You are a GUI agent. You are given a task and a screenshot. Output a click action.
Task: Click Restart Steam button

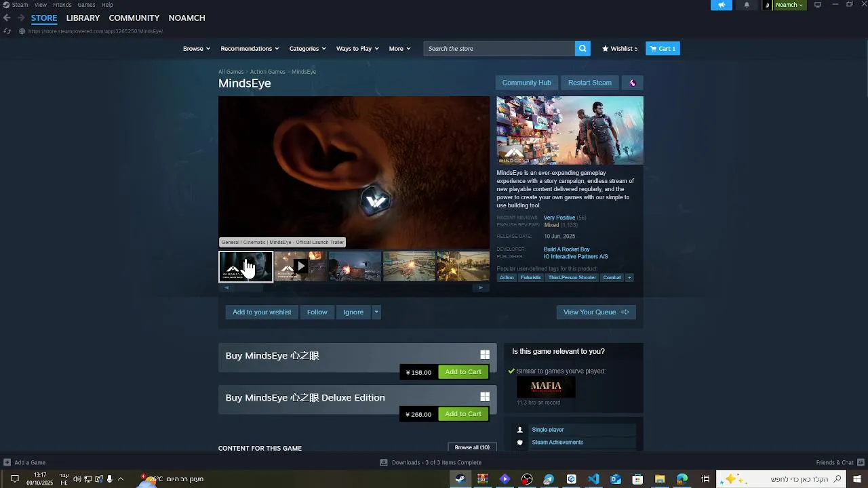coord(590,83)
